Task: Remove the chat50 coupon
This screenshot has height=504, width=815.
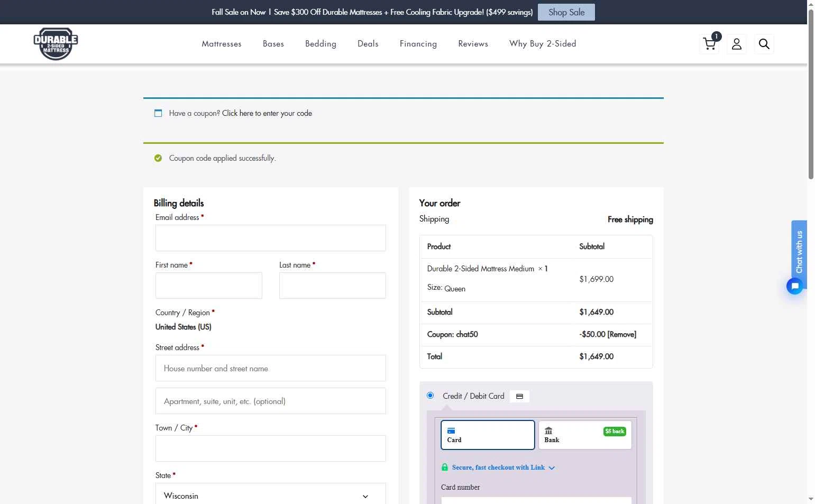Action: tap(622, 334)
